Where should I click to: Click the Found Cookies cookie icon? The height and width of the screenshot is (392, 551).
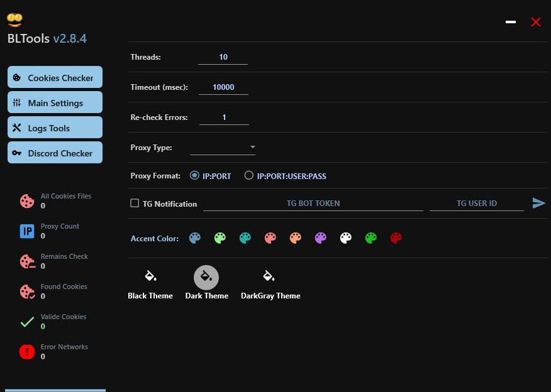point(27,291)
